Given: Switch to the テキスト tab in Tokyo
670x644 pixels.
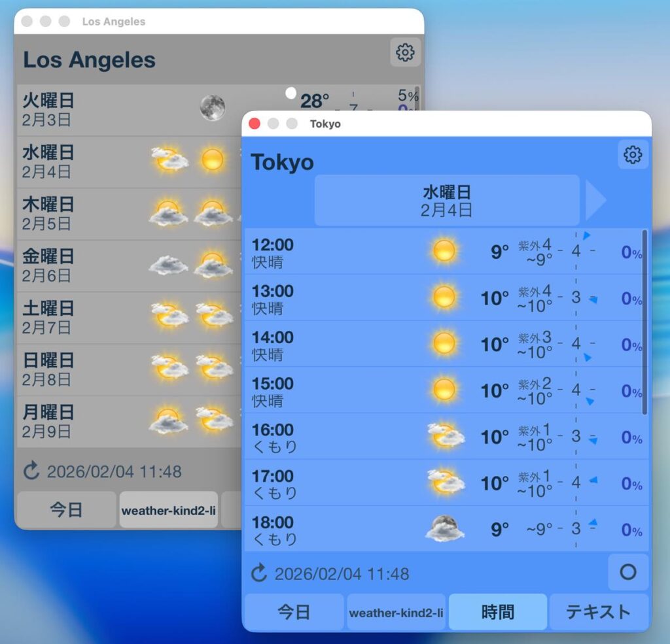Looking at the screenshot, I should 598,612.
